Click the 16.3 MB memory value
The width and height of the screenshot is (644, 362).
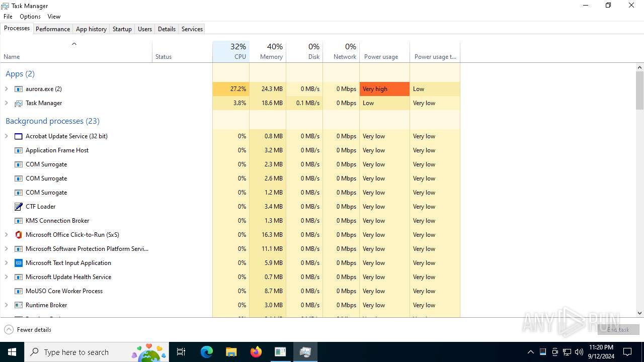click(272, 235)
